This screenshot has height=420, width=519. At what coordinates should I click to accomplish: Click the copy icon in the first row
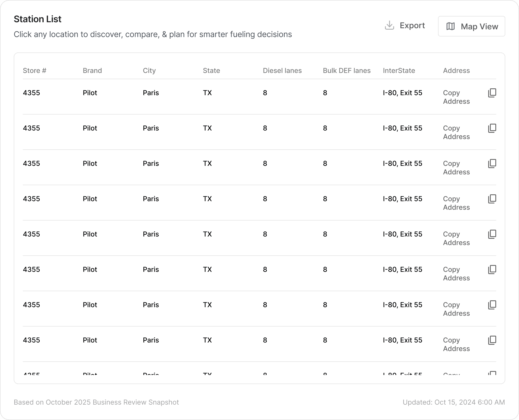[492, 93]
